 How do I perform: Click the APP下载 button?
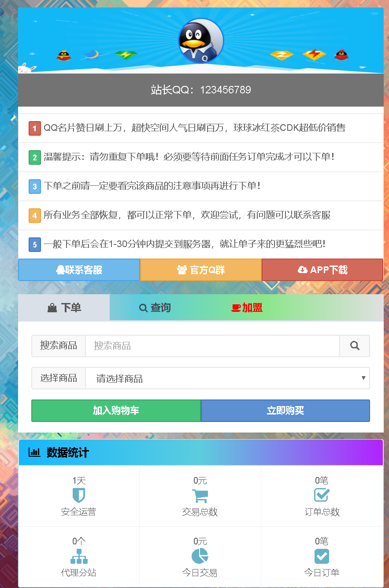point(322,270)
